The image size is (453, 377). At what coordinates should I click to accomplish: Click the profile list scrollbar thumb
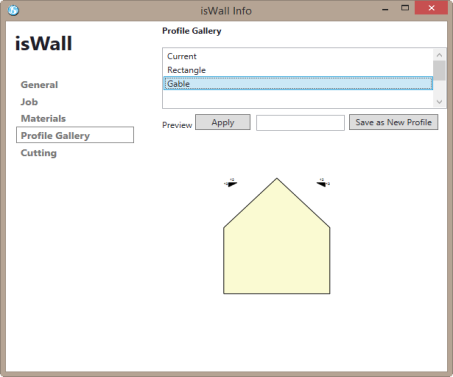pyautogui.click(x=439, y=70)
